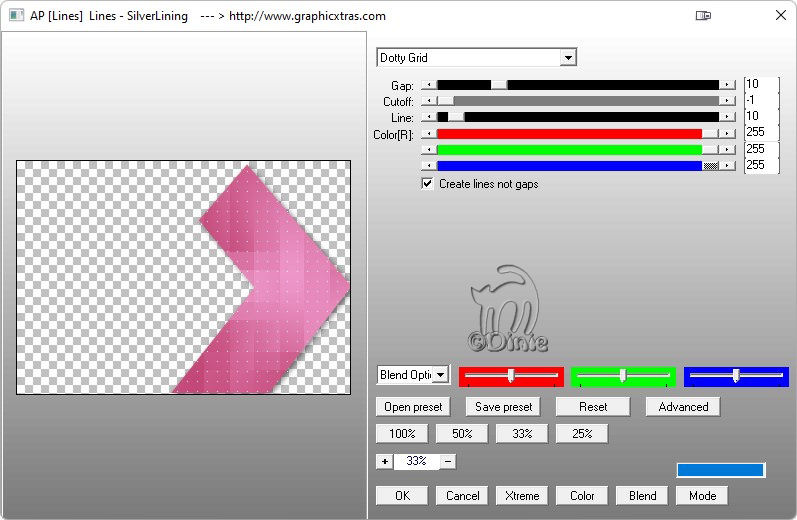797x520 pixels.
Task: Click the Gap value input field
Action: click(x=761, y=85)
